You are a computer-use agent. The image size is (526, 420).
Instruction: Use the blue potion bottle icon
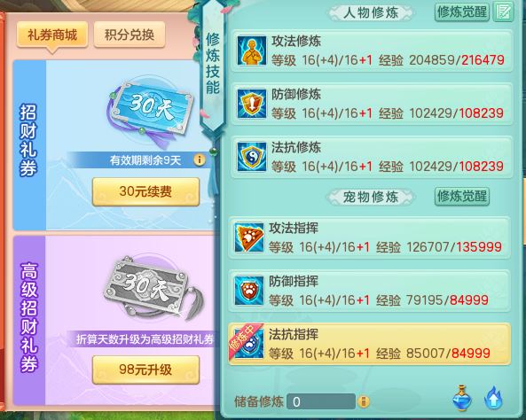pos(462,398)
